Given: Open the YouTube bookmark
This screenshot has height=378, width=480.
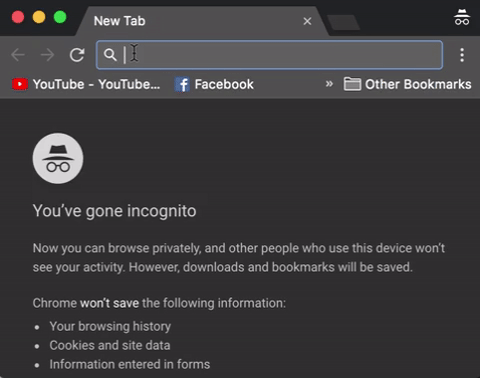Looking at the screenshot, I should (86, 84).
